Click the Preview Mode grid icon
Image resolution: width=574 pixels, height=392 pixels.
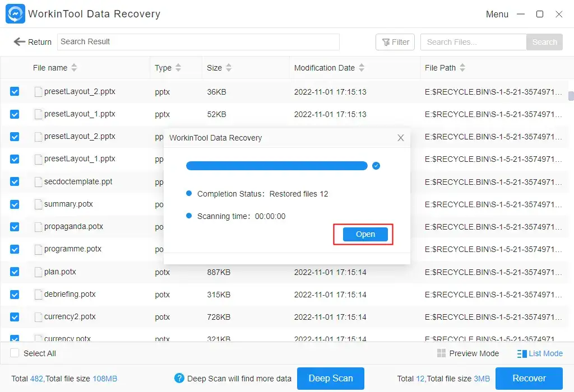442,353
